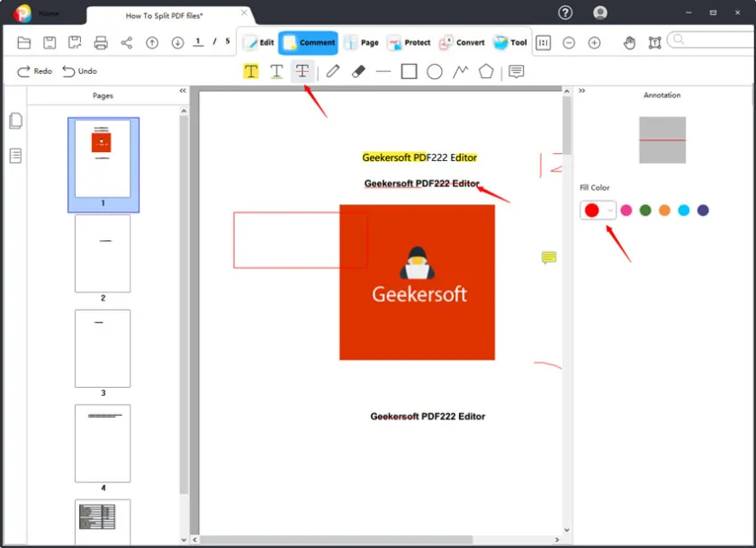The height and width of the screenshot is (548, 756).
Task: Click the print icon
Action: 101,42
